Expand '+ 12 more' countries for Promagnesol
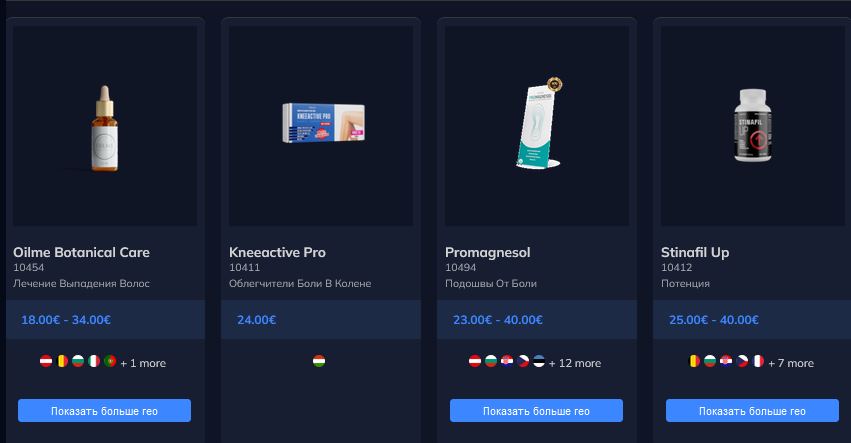Screen dimensions: 851x443 [575, 363]
